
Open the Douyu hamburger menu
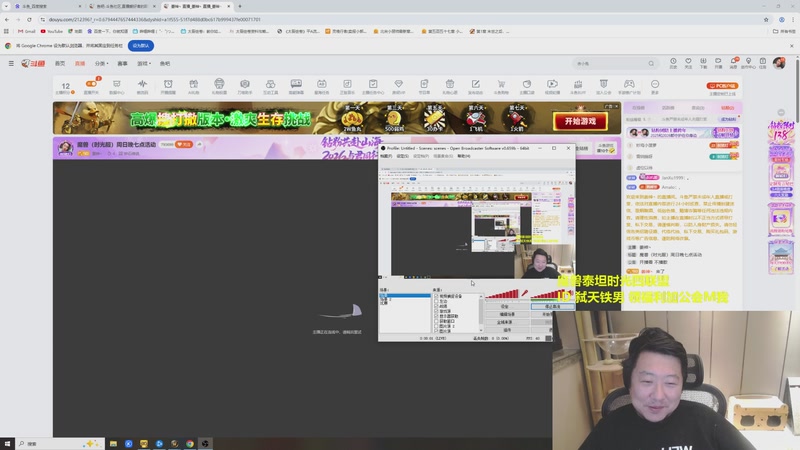11,63
